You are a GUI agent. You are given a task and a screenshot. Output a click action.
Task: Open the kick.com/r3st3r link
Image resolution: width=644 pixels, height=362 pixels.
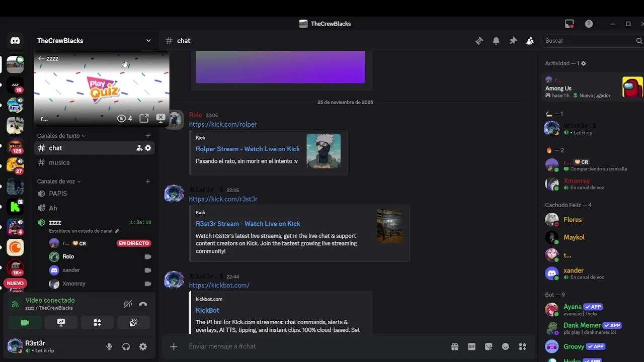pyautogui.click(x=223, y=199)
